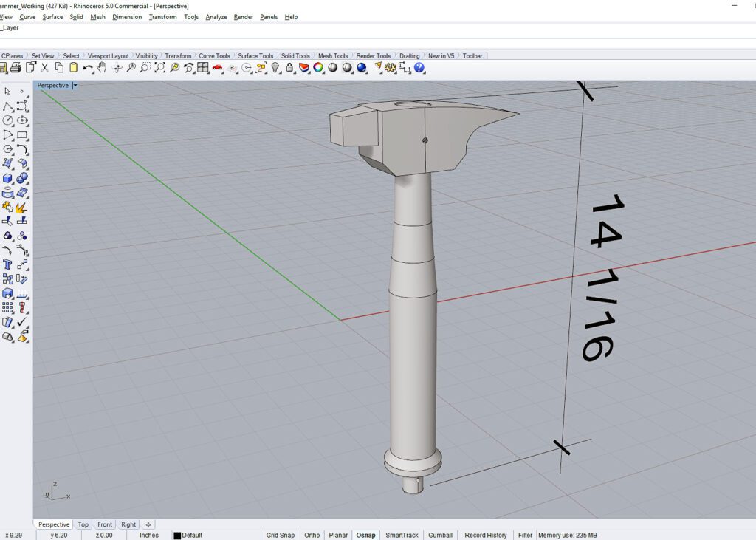Viewport: 756px width, 540px height.
Task: Open the Perspective viewport dropdown arrow
Action: click(x=75, y=86)
